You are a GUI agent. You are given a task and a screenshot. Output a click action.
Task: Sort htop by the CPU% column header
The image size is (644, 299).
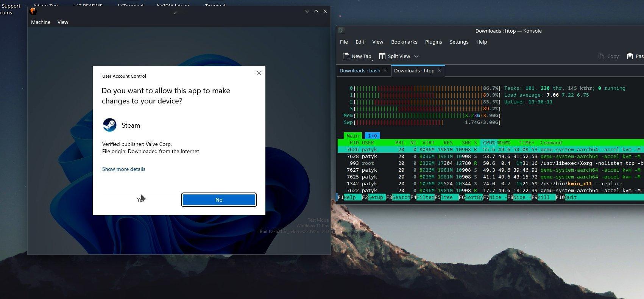click(x=489, y=142)
